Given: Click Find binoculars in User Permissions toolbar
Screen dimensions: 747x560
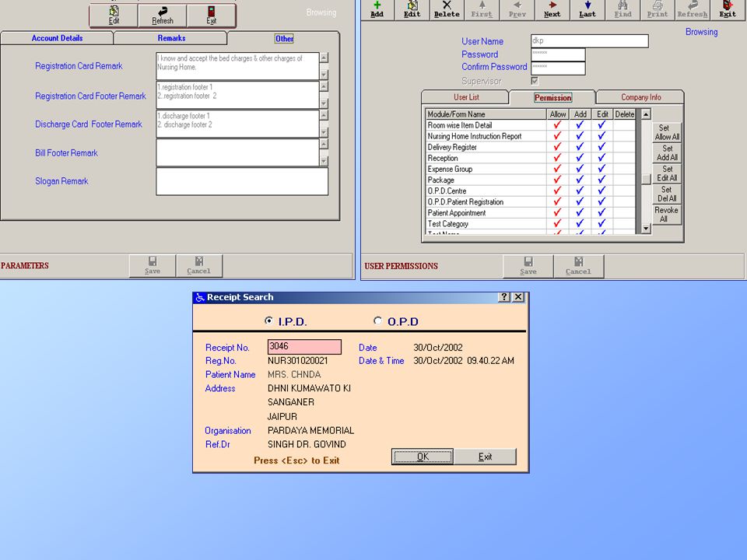Looking at the screenshot, I should 622,9.
